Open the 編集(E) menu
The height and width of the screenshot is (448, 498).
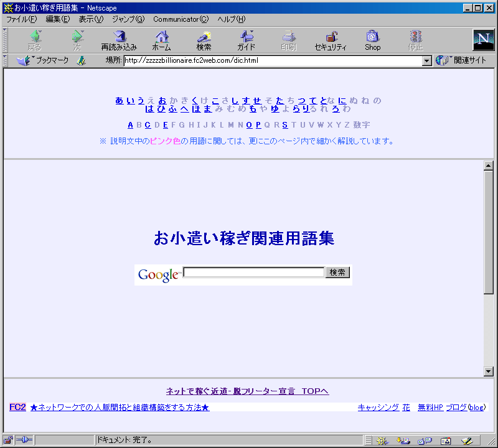click(x=57, y=19)
